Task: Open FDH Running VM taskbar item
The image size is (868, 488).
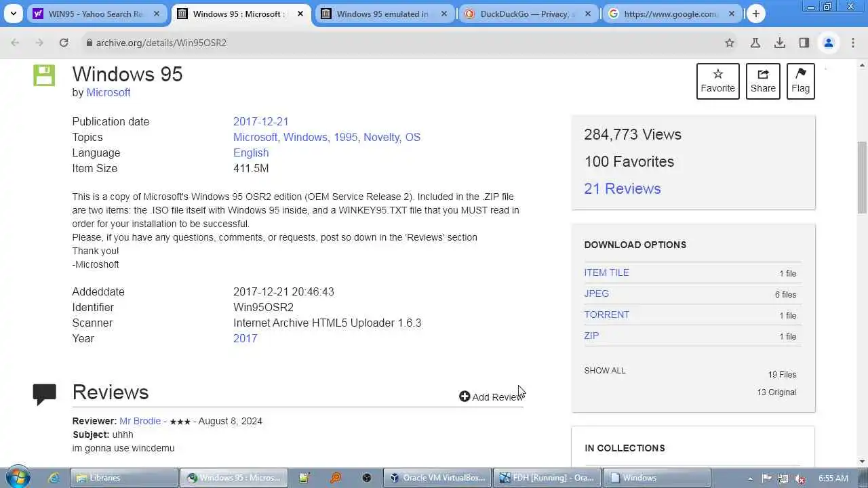Action: click(x=547, y=478)
